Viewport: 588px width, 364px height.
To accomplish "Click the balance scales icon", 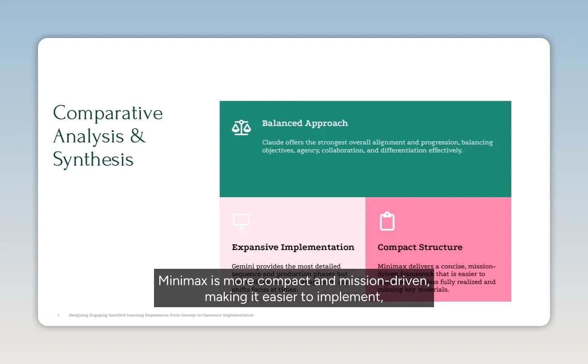I will pos(241,128).
